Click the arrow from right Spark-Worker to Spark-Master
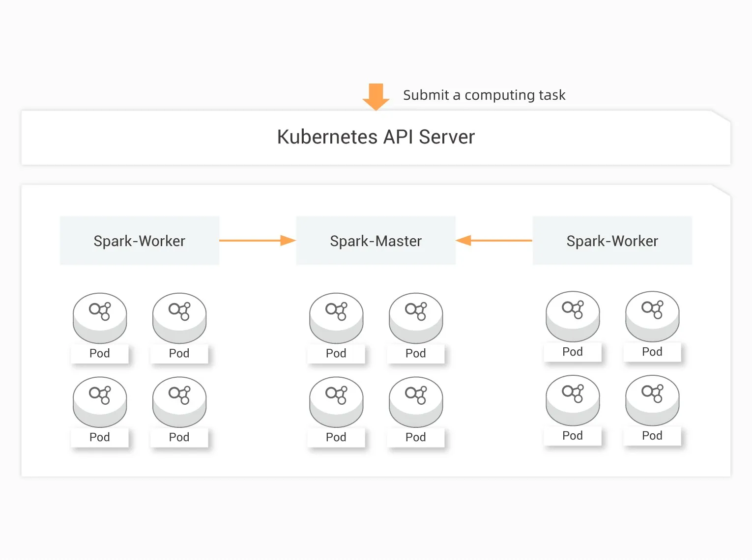The image size is (752, 560). pos(493,241)
